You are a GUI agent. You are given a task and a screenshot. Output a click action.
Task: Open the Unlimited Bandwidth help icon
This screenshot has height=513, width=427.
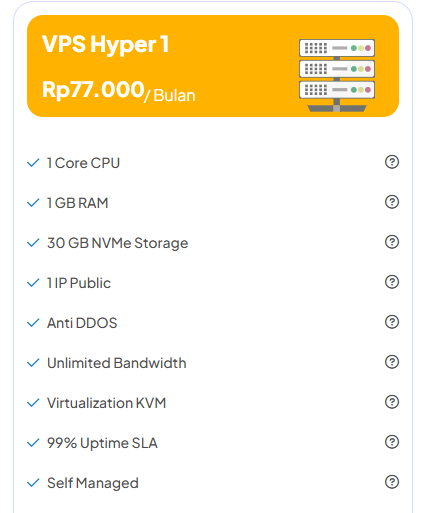click(392, 362)
